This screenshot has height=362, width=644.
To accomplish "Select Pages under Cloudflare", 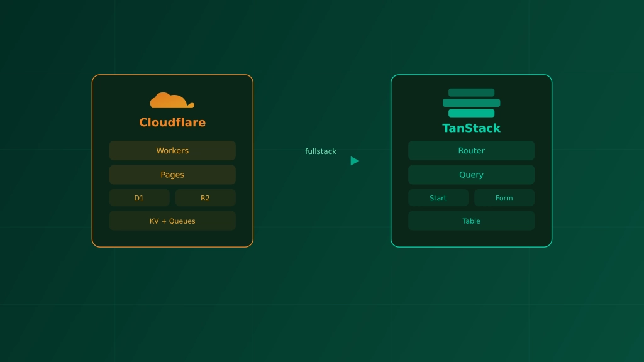I will point(172,174).
